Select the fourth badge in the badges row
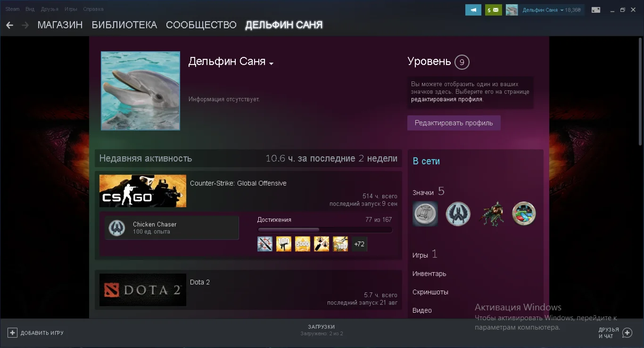 (x=524, y=213)
